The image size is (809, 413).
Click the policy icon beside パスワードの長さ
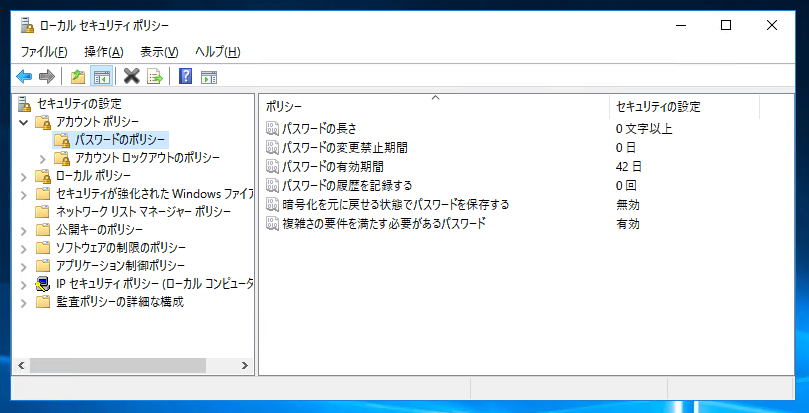pyautogui.click(x=272, y=129)
